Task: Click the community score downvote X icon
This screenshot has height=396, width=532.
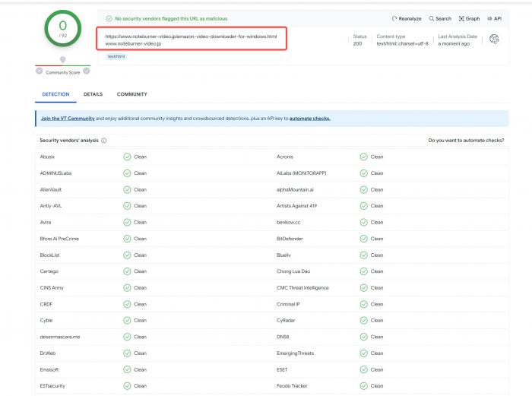Action: point(40,71)
